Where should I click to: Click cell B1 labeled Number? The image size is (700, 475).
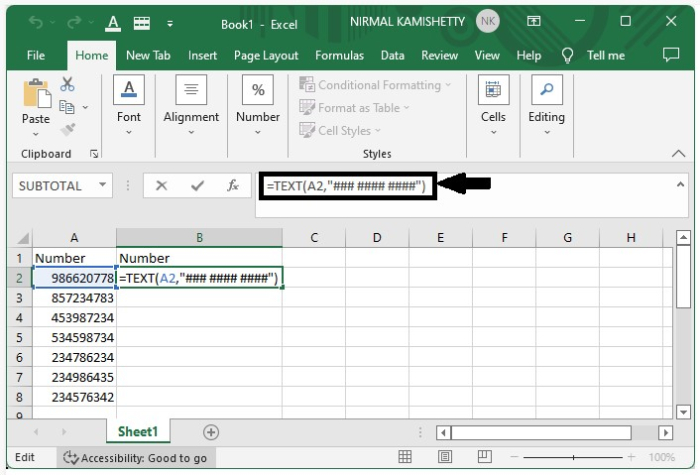coord(199,258)
